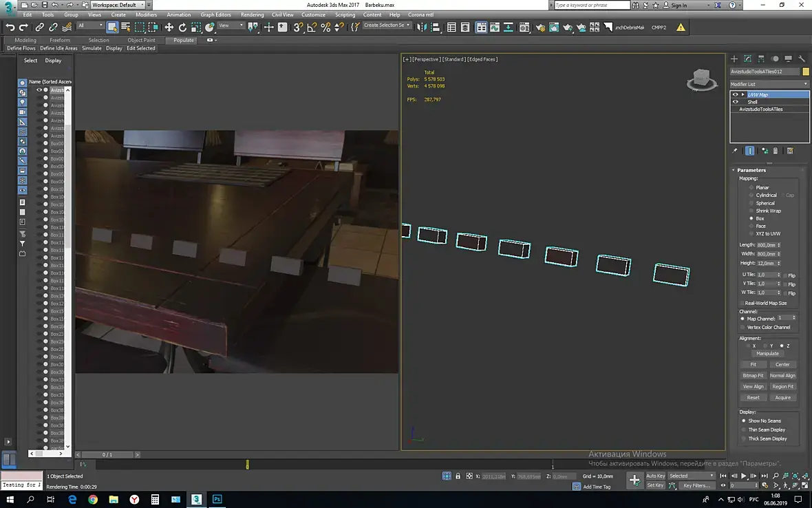Choose the Select and Move tool

pyautogui.click(x=169, y=28)
